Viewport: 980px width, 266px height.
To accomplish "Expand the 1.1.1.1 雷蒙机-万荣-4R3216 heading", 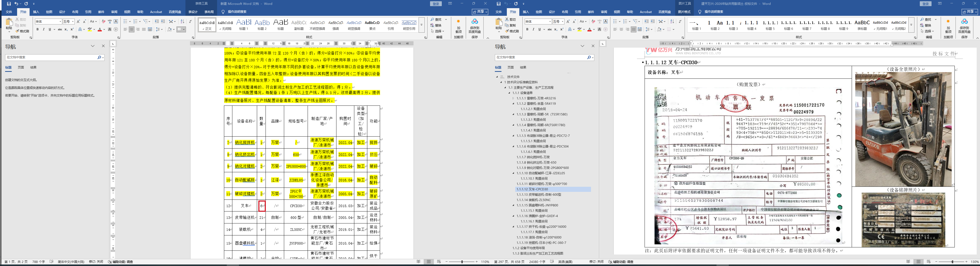I will [513, 98].
